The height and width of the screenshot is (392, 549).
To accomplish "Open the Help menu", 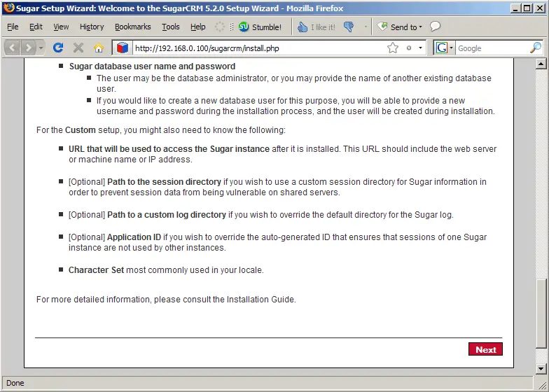I will (x=197, y=27).
